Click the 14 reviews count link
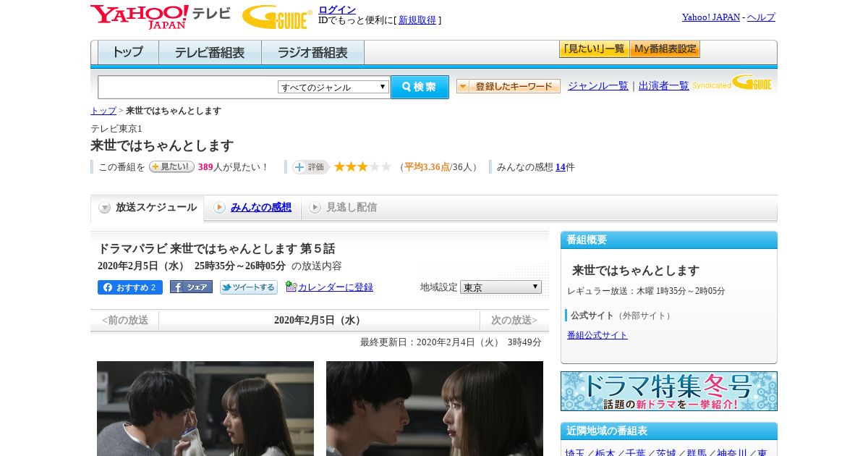This screenshot has height=456, width=868. pyautogui.click(x=561, y=167)
